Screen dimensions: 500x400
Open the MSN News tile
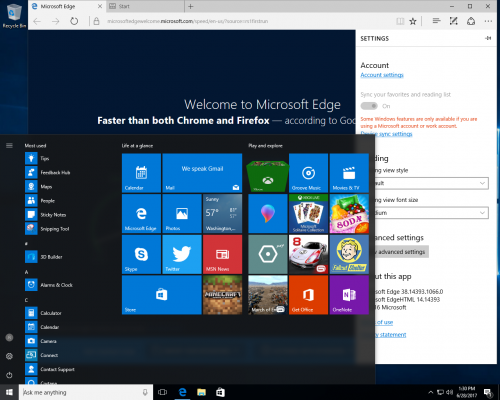tap(222, 254)
